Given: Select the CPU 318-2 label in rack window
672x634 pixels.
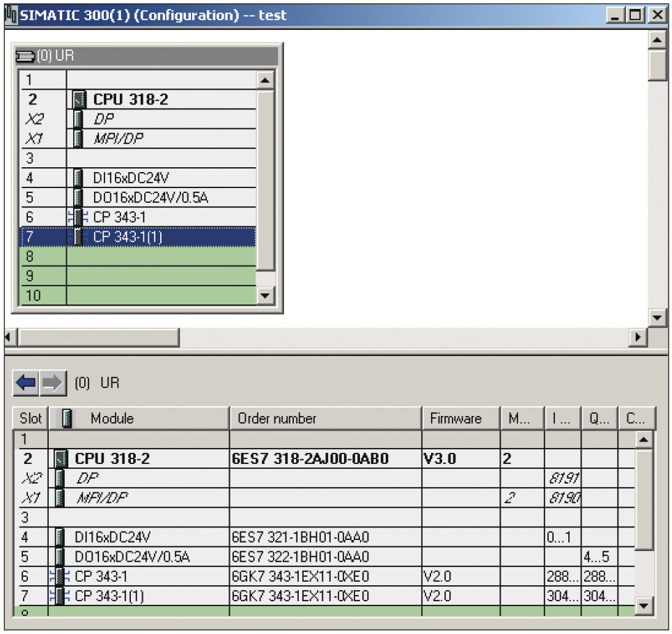Looking at the screenshot, I should 131,100.
